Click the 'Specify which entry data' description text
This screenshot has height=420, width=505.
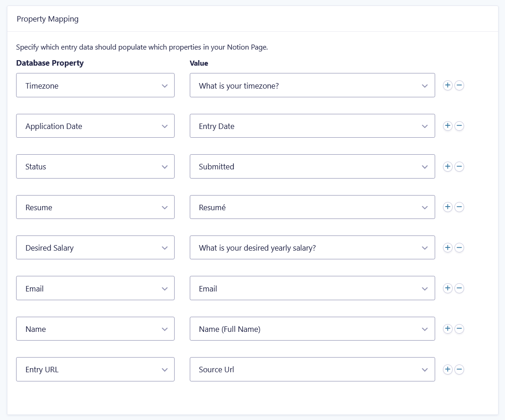pyautogui.click(x=142, y=47)
